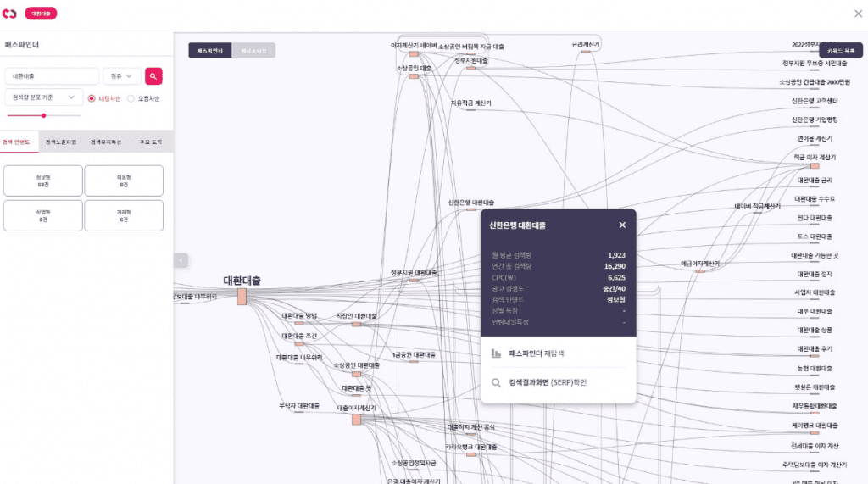Click the magnifier icon beside 검색결과화면 (SERP)확인
Screen dimensions: 868x484
pyautogui.click(x=496, y=382)
